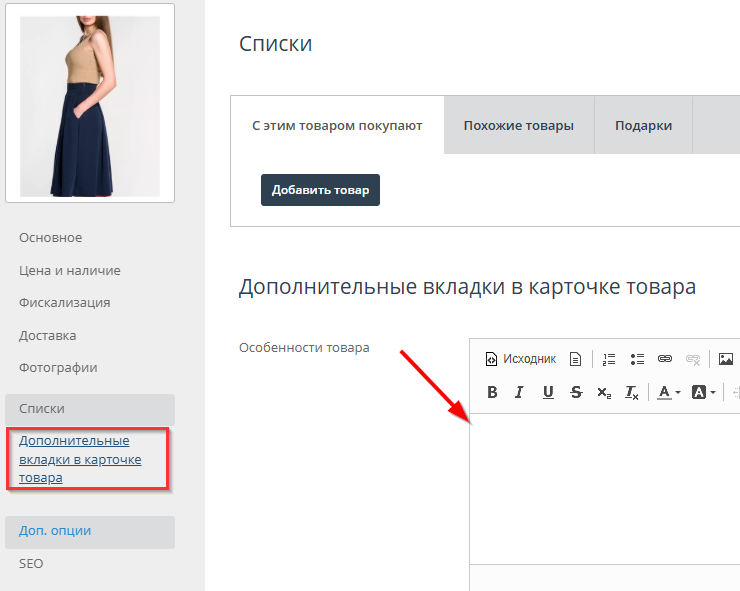Apply italic formatting

(519, 392)
